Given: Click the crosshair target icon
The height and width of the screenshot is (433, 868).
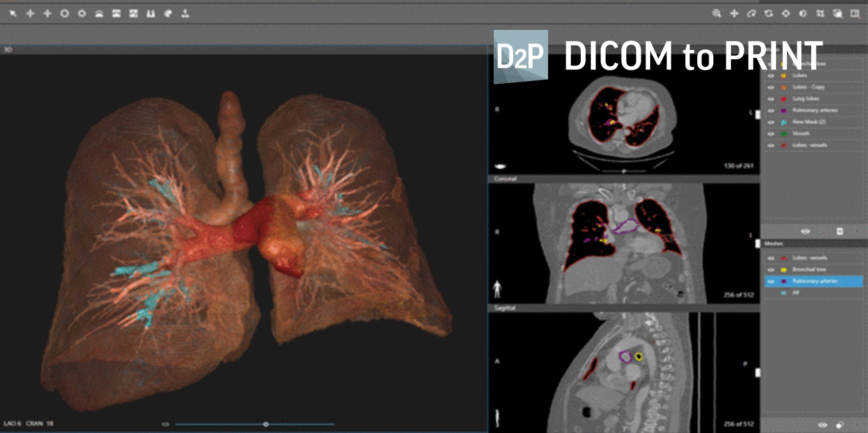Looking at the screenshot, I should [786, 14].
